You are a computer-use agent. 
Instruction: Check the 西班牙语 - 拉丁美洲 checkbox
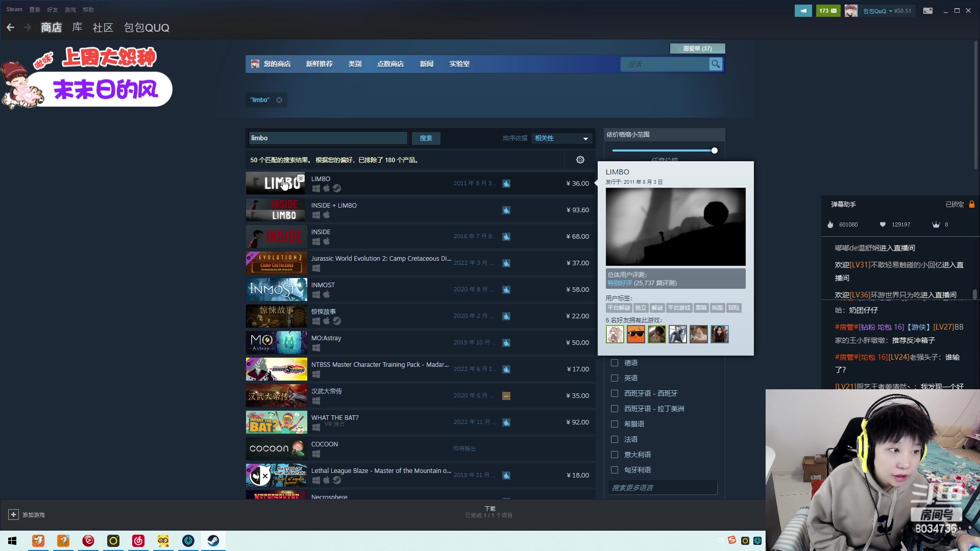coord(615,409)
